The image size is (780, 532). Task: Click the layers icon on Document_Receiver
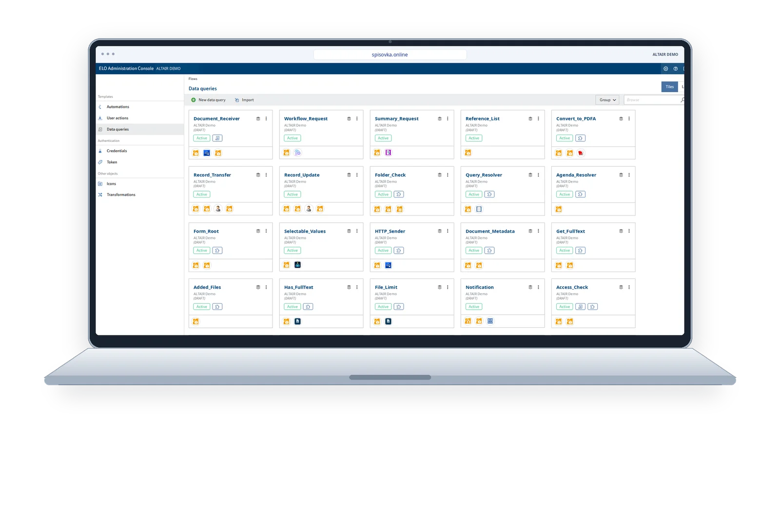coord(258,118)
